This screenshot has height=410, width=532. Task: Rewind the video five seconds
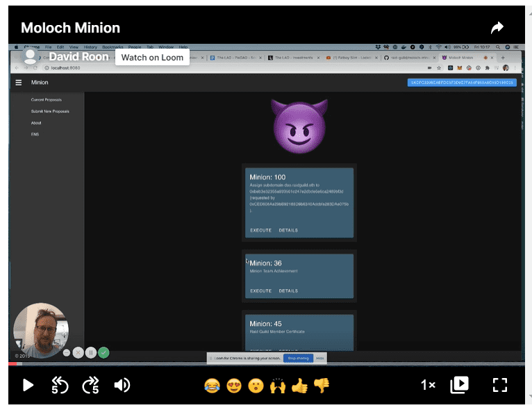click(x=60, y=385)
